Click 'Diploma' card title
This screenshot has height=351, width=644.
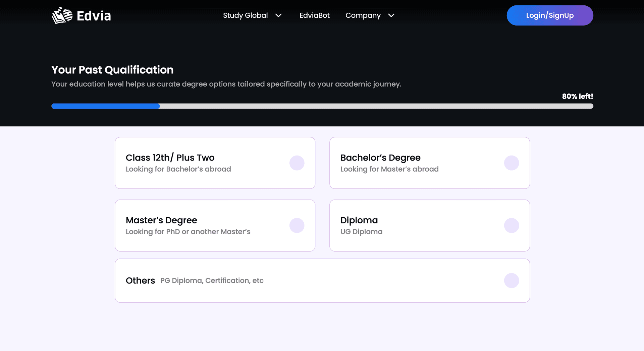(x=359, y=220)
